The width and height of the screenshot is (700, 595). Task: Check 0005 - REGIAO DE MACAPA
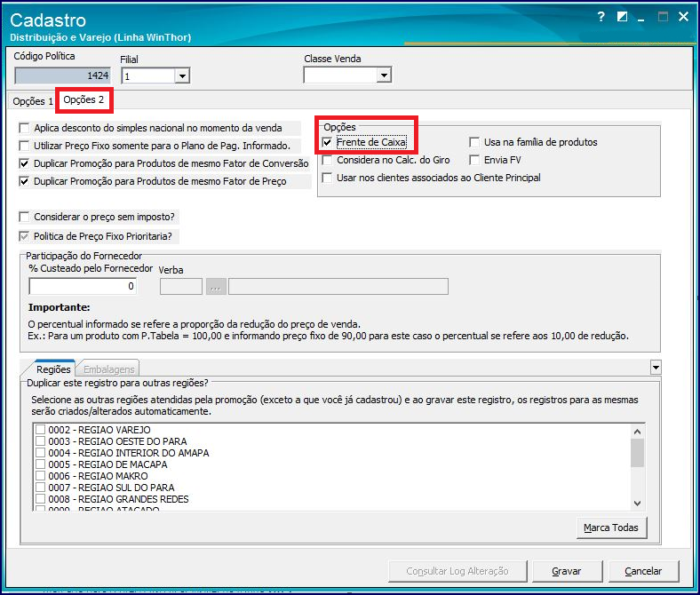41,464
